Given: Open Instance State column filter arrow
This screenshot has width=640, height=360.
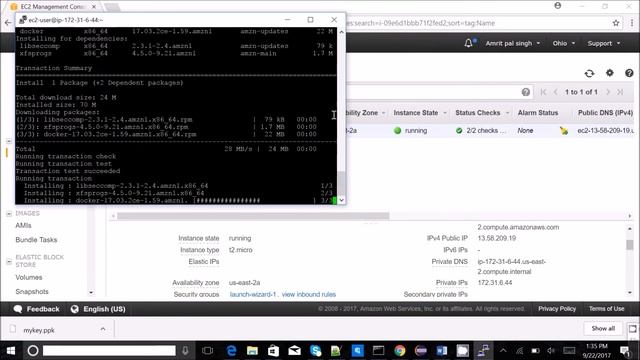Looking at the screenshot, I should tap(445, 113).
